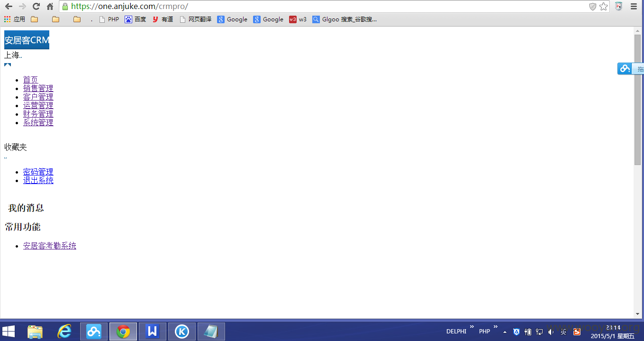
Task: Open the 有道 bookmark
Action: [163, 19]
